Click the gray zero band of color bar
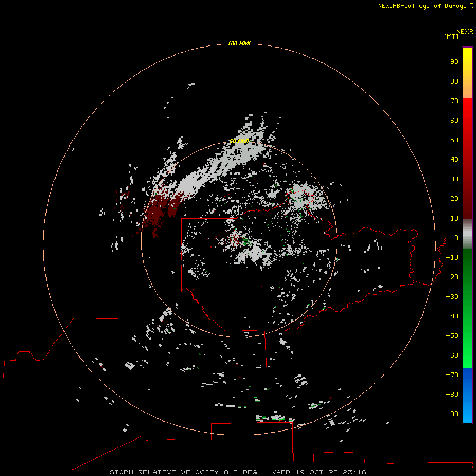 tap(467, 234)
